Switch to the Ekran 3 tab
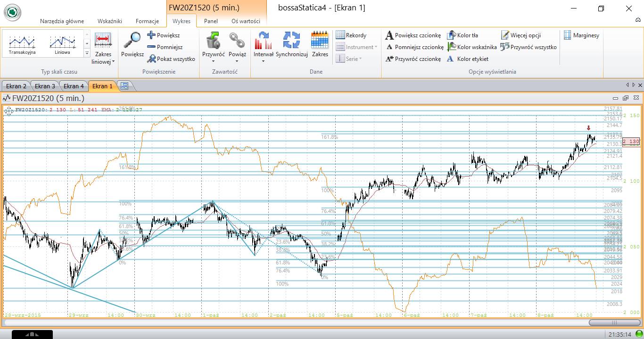 45,86
